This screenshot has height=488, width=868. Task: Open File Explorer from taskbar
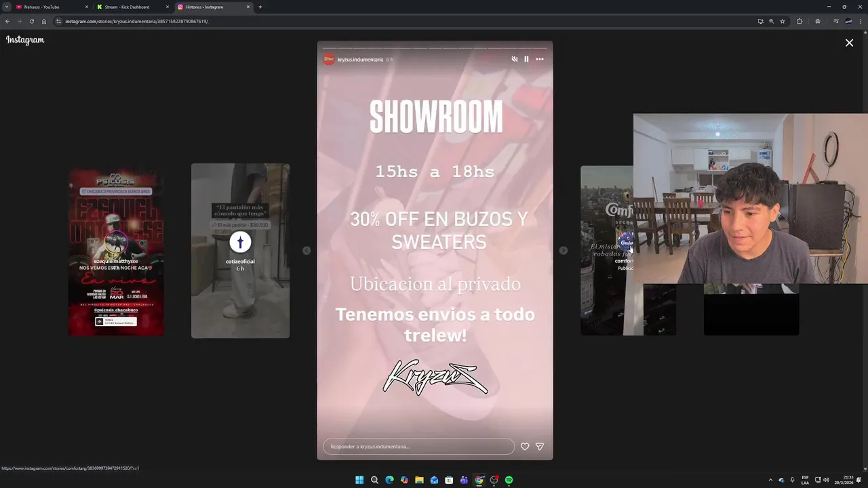click(419, 480)
